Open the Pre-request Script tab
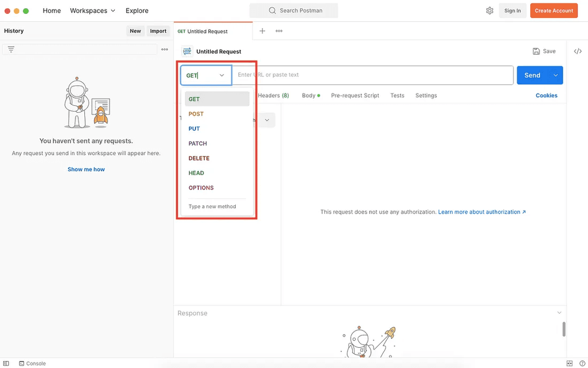The height and width of the screenshot is (368, 588). click(x=355, y=95)
